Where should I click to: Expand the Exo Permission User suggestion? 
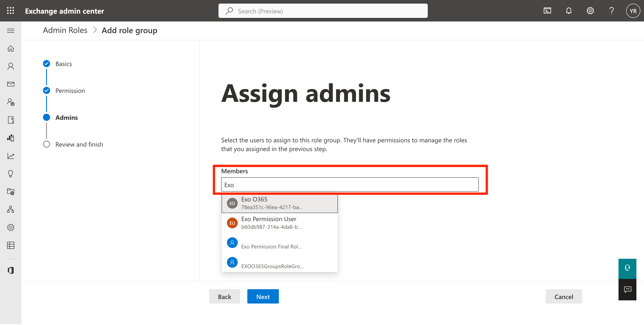[x=279, y=223]
